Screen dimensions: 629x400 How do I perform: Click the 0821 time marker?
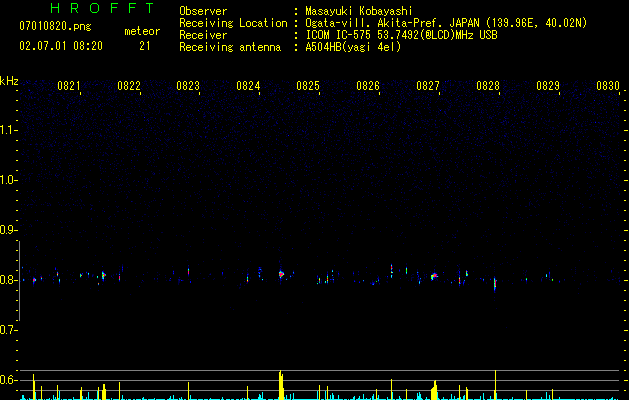click(69, 86)
